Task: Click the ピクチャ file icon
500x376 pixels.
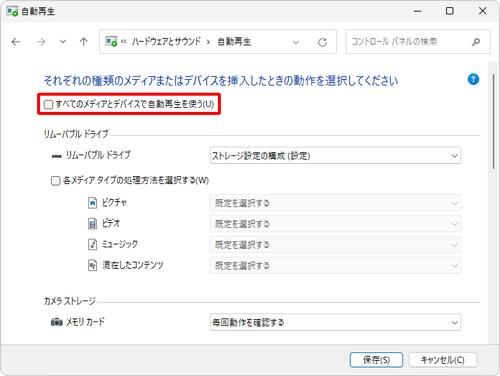Action: coord(92,203)
